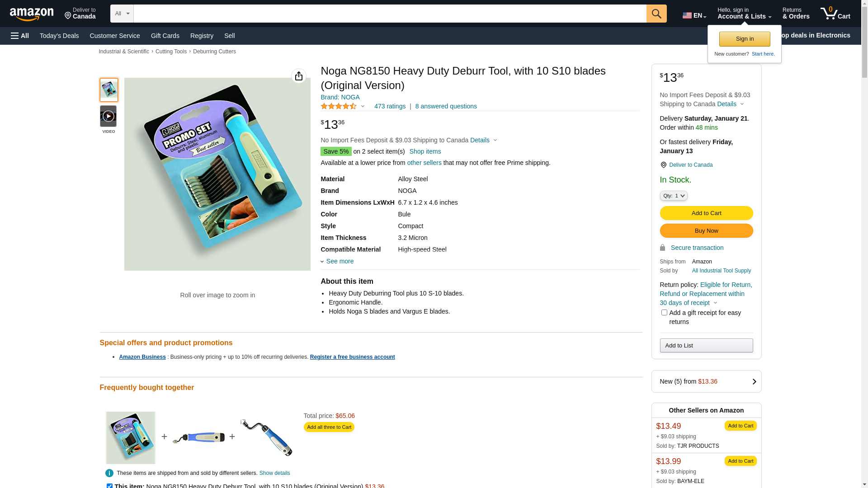
Task: Click the yellow Add to Cart button
Action: (706, 213)
